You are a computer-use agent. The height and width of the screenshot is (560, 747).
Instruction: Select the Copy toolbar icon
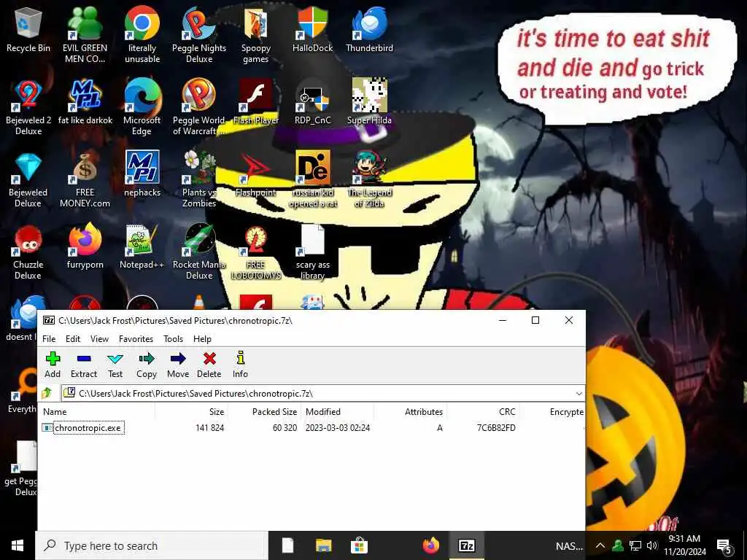pos(147,365)
